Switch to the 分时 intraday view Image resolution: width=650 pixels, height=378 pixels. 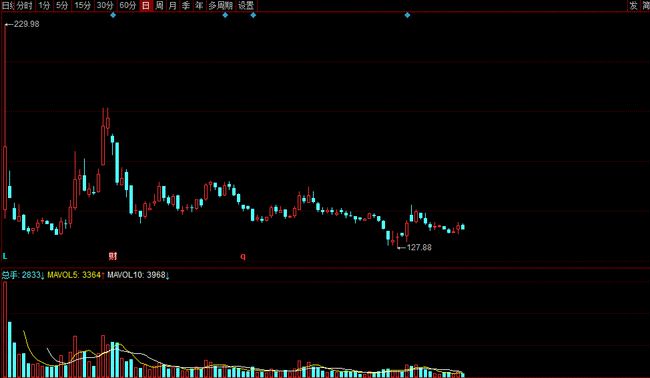[x=25, y=5]
